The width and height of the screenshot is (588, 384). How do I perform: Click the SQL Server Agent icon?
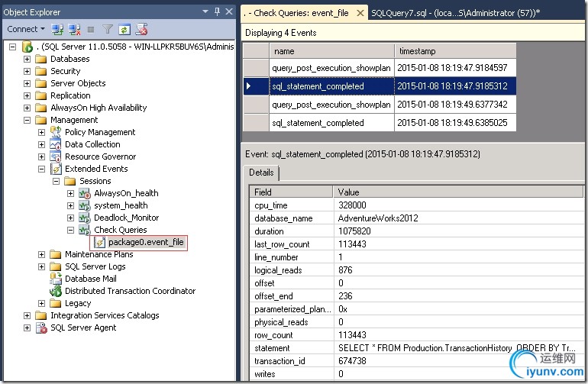click(x=41, y=328)
